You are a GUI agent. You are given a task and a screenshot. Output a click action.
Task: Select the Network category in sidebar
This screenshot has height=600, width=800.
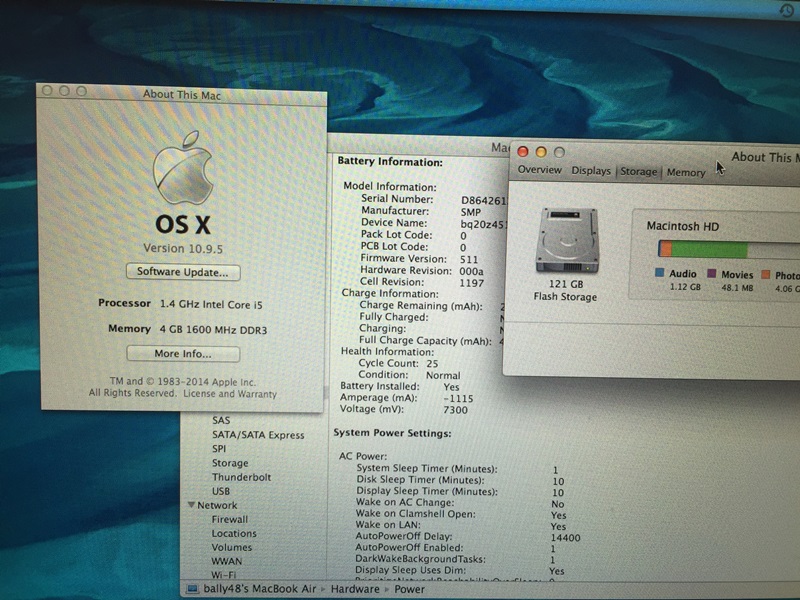217,505
